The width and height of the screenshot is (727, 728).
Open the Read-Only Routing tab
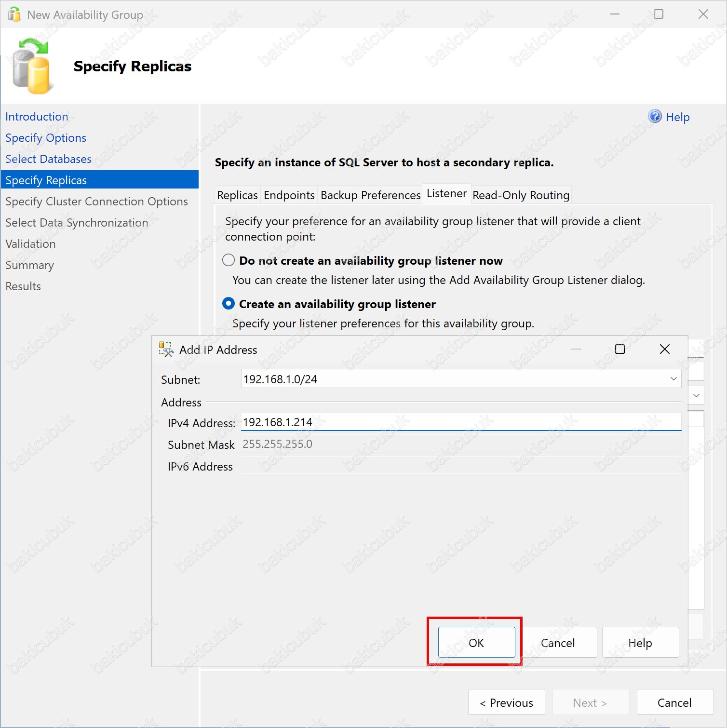521,195
